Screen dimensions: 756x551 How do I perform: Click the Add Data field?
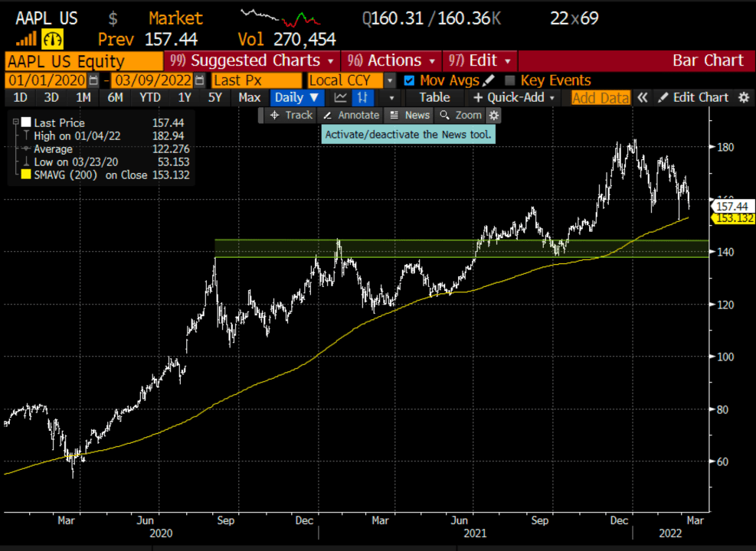601,98
